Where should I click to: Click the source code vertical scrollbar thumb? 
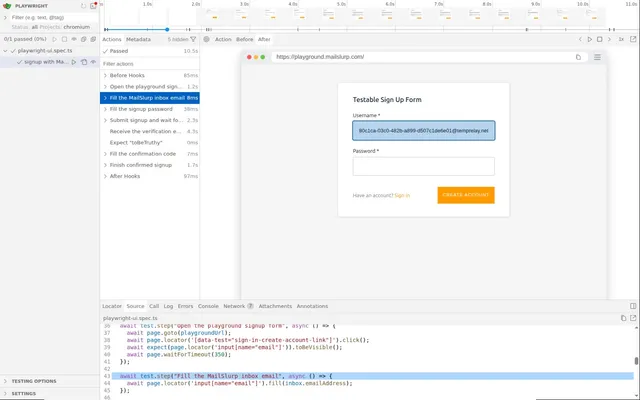tap(636, 361)
